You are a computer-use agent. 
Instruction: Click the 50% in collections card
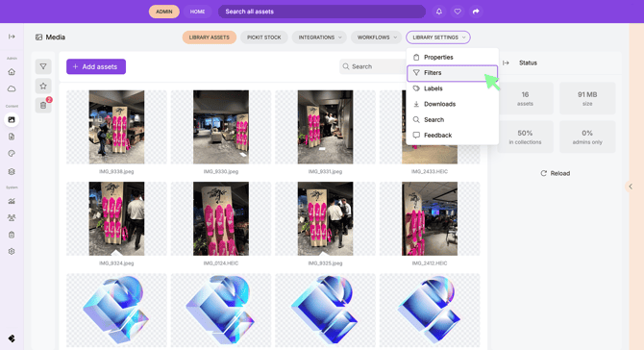coord(526,137)
